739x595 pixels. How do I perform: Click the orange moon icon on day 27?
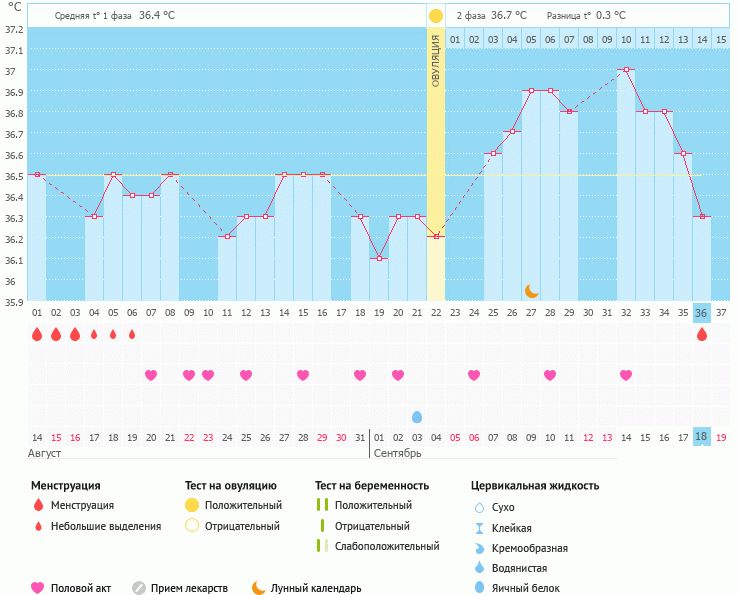coord(532,291)
